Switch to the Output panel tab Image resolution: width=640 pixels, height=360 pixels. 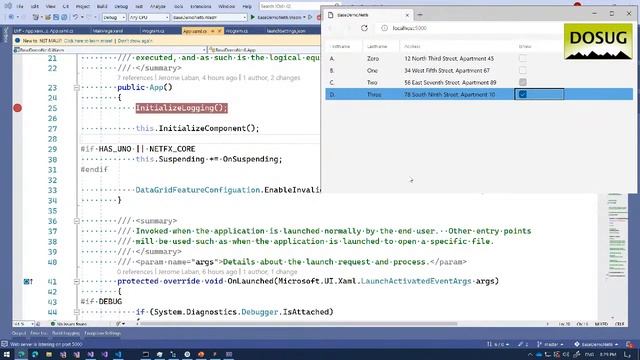pyautogui.click(x=19, y=333)
